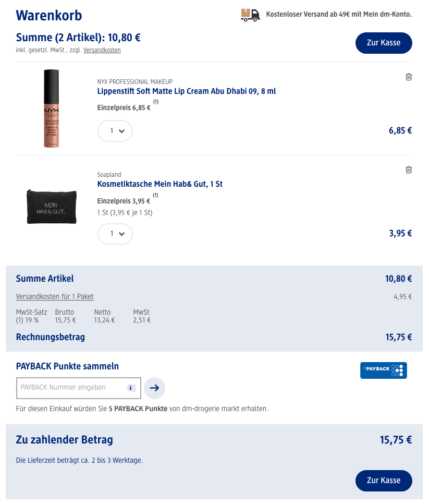Delete the Kosmetiktasche item using trash icon
Viewport: 429px width, 504px height.
(x=409, y=170)
